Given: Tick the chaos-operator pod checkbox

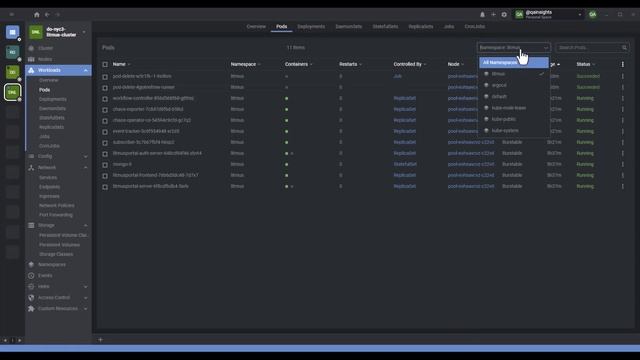Looking at the screenshot, I should (x=105, y=121).
